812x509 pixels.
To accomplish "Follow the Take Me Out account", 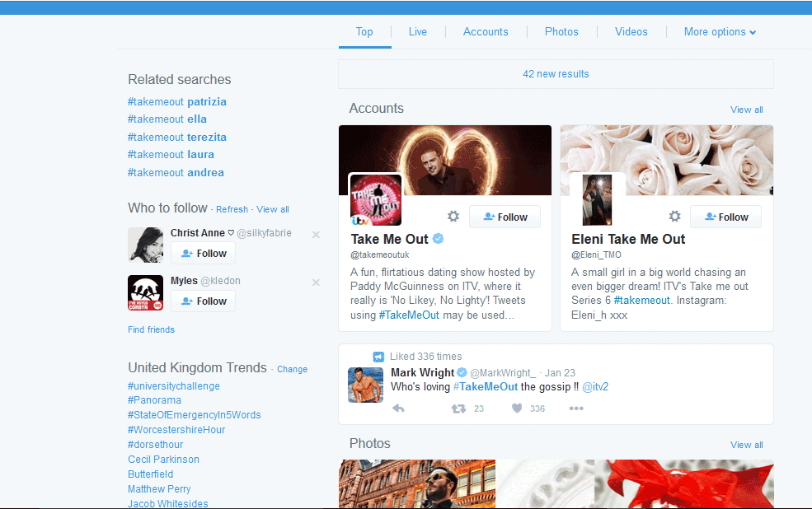I will (505, 217).
